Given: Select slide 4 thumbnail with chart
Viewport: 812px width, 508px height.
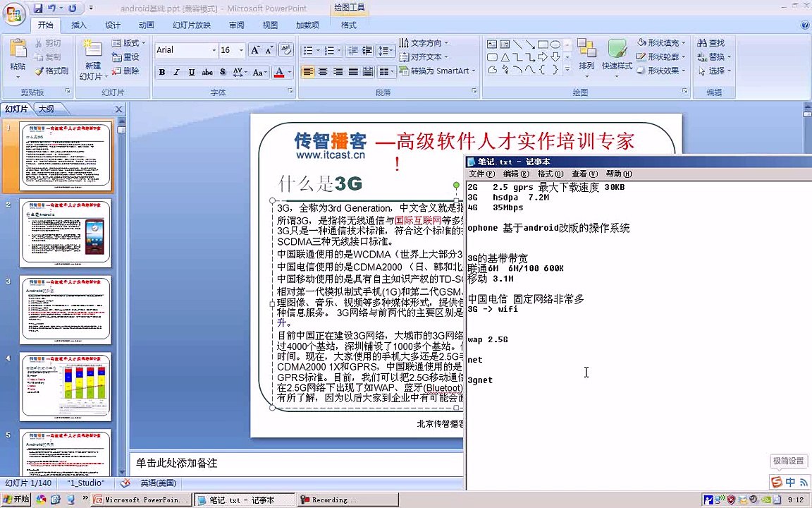Looking at the screenshot, I should coord(66,386).
